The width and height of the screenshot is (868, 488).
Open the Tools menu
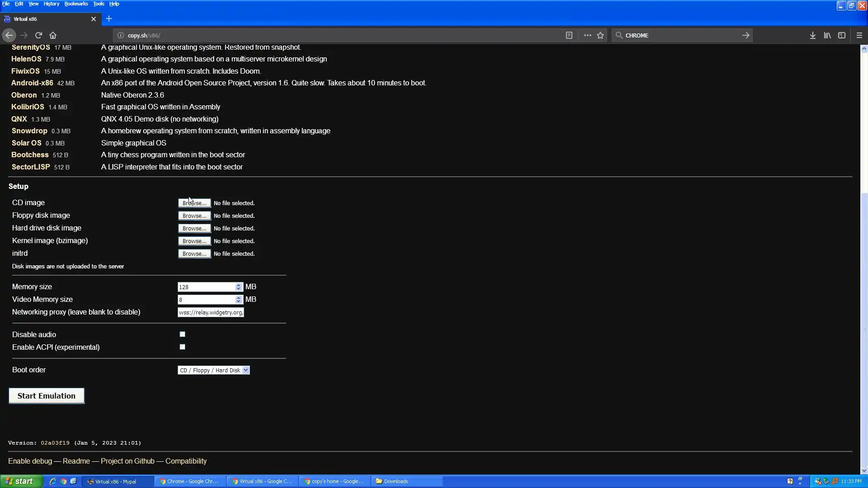click(x=98, y=4)
